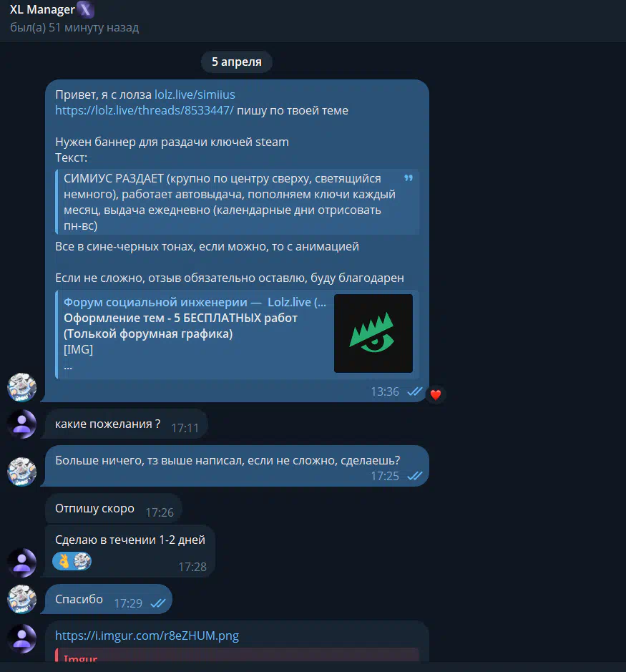Open the lolz.live/simiius profile link

pos(195,94)
